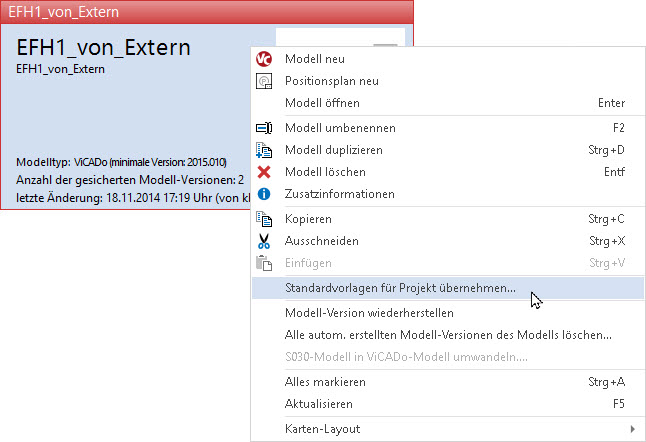Click the ViCADo logo icon beside Modell neu
646x442 pixels.
(264, 59)
